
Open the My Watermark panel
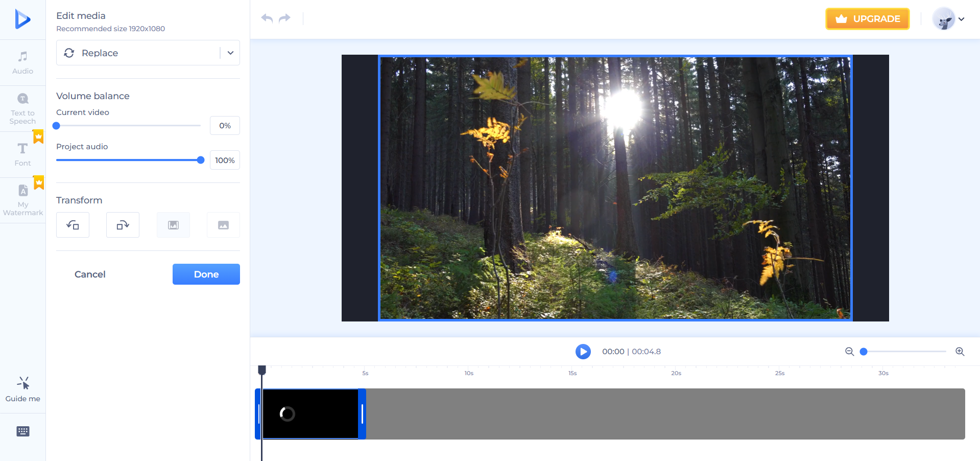coord(22,199)
